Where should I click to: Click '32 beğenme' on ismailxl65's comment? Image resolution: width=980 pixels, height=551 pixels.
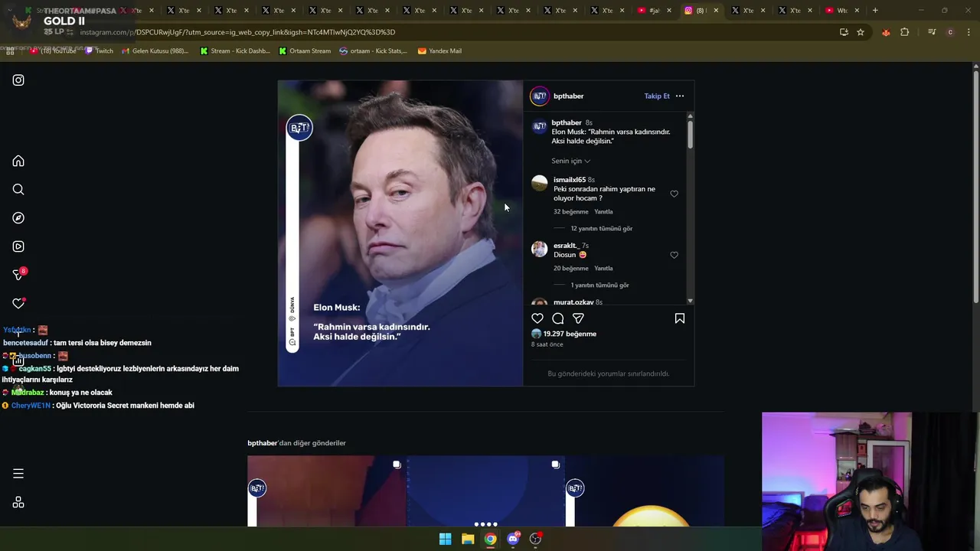(x=571, y=212)
